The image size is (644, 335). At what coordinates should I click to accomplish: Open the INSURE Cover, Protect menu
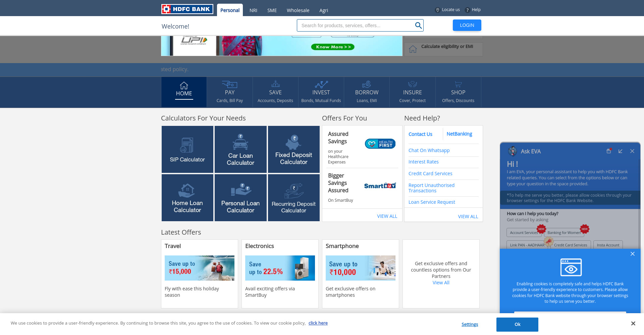[413, 92]
